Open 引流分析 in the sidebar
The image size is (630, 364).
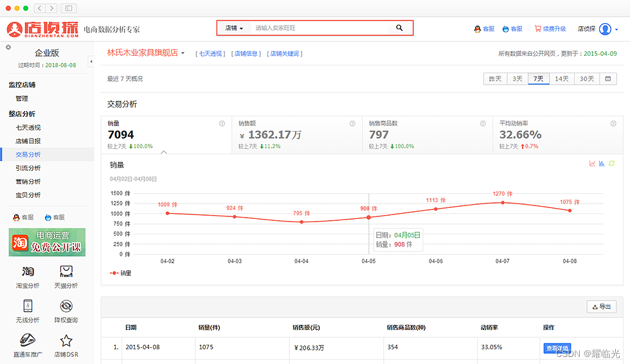coord(28,168)
